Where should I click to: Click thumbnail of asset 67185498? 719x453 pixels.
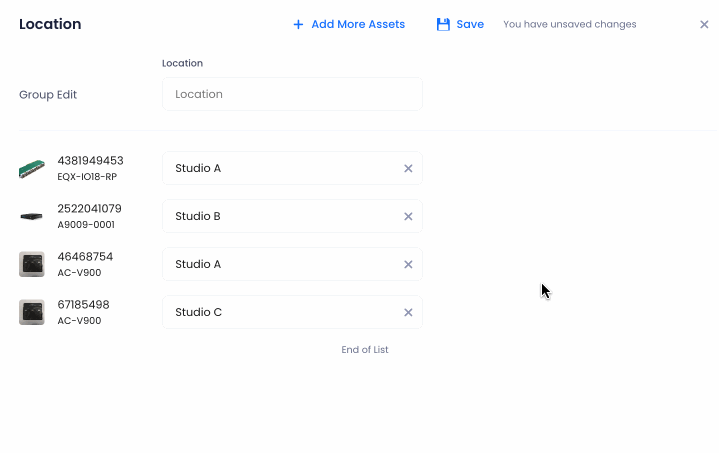(x=32, y=312)
